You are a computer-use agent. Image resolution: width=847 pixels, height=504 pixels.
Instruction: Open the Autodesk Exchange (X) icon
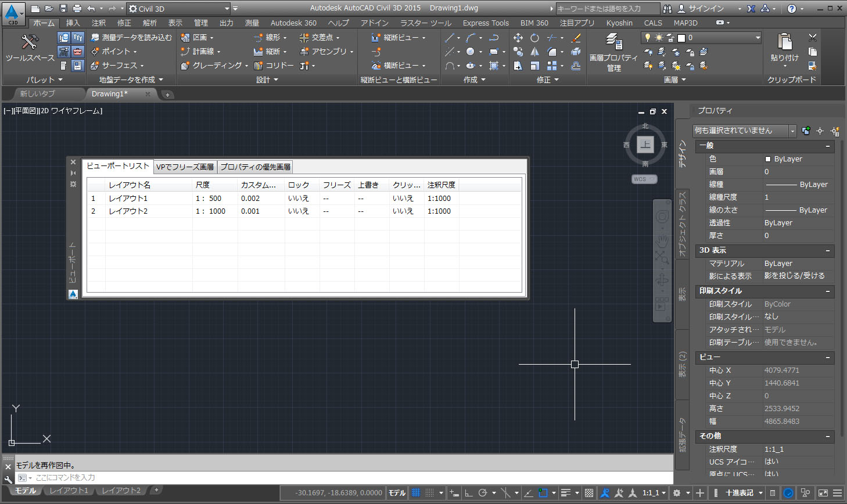[x=751, y=9]
